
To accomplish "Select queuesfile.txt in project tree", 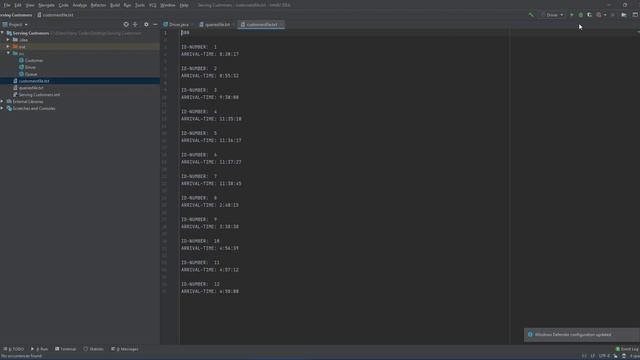I will [31, 88].
